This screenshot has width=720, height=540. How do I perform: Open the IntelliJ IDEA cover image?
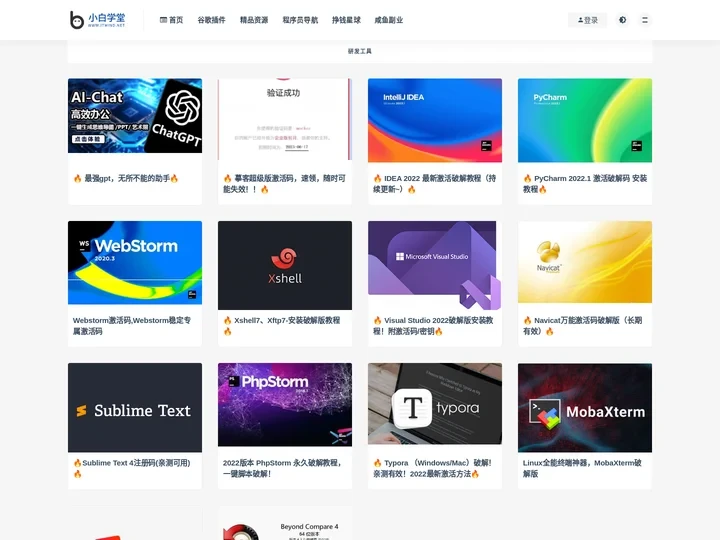click(435, 120)
